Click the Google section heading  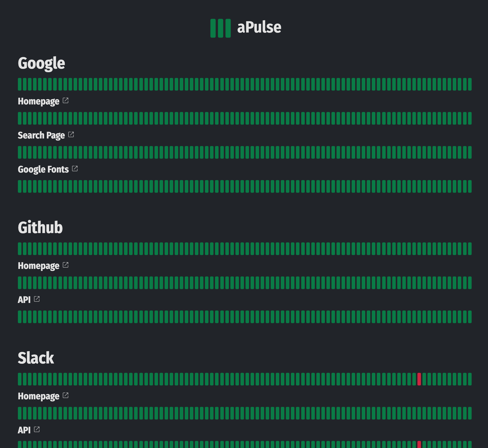(x=41, y=63)
